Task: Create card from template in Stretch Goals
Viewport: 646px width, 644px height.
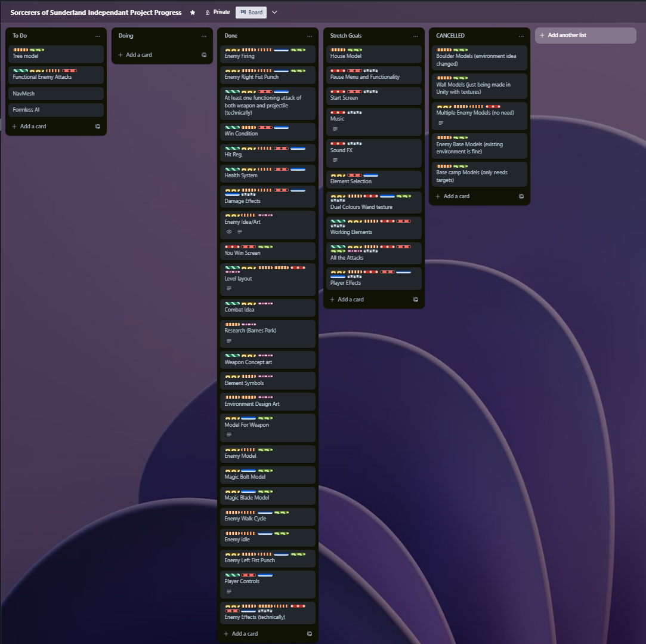Action: pos(416,300)
